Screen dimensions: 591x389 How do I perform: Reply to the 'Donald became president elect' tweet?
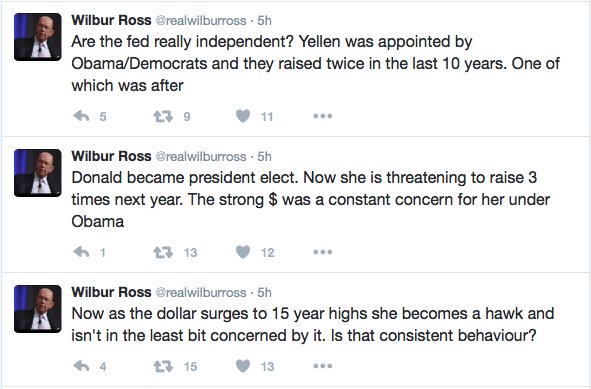click(81, 252)
